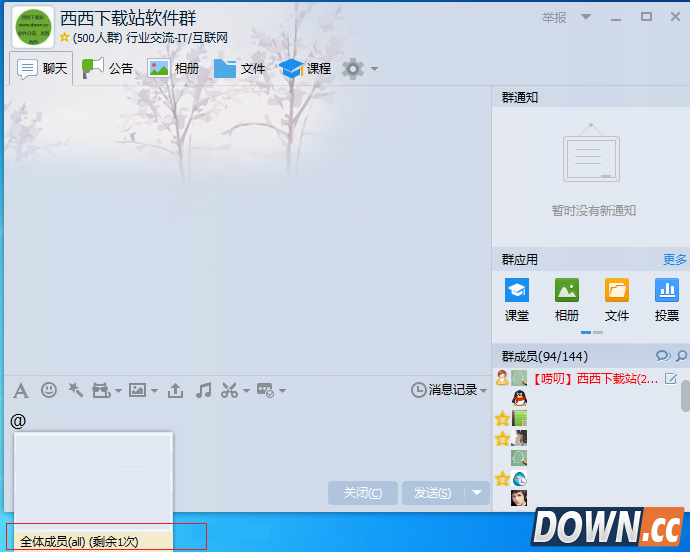Switch to the 公告 tab

(107, 69)
